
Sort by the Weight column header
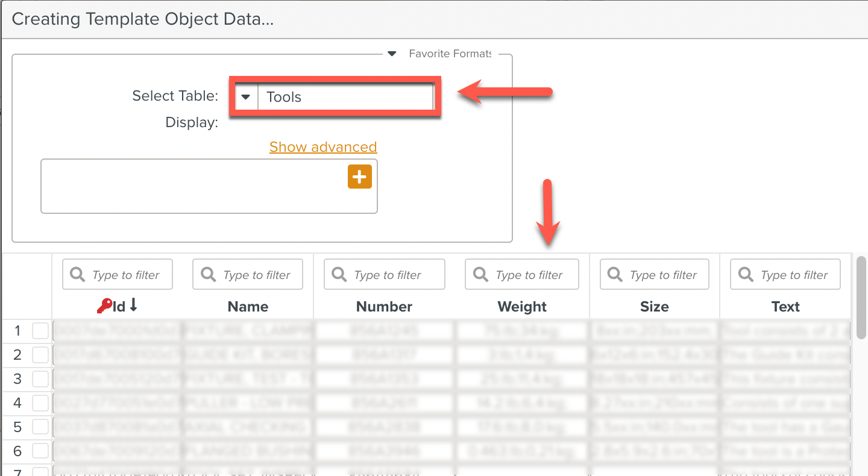pyautogui.click(x=522, y=307)
